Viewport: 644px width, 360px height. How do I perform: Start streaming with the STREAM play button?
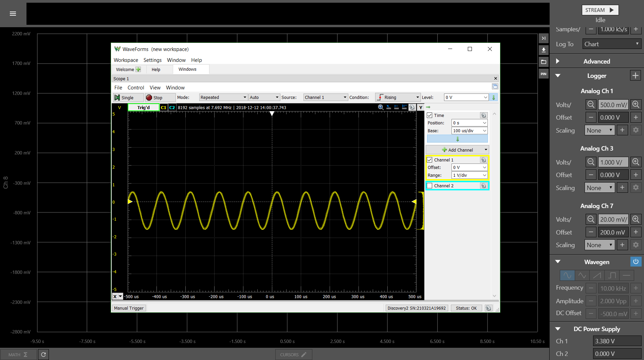[600, 10]
